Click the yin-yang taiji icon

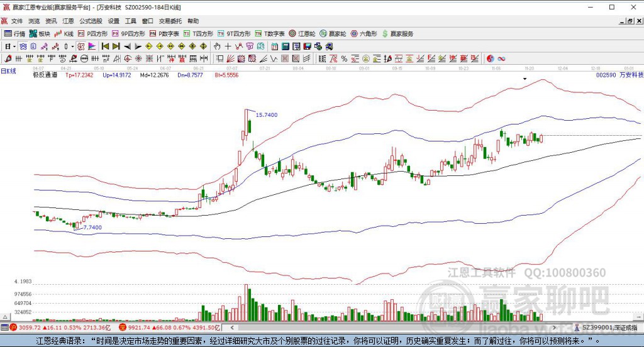coord(491,58)
